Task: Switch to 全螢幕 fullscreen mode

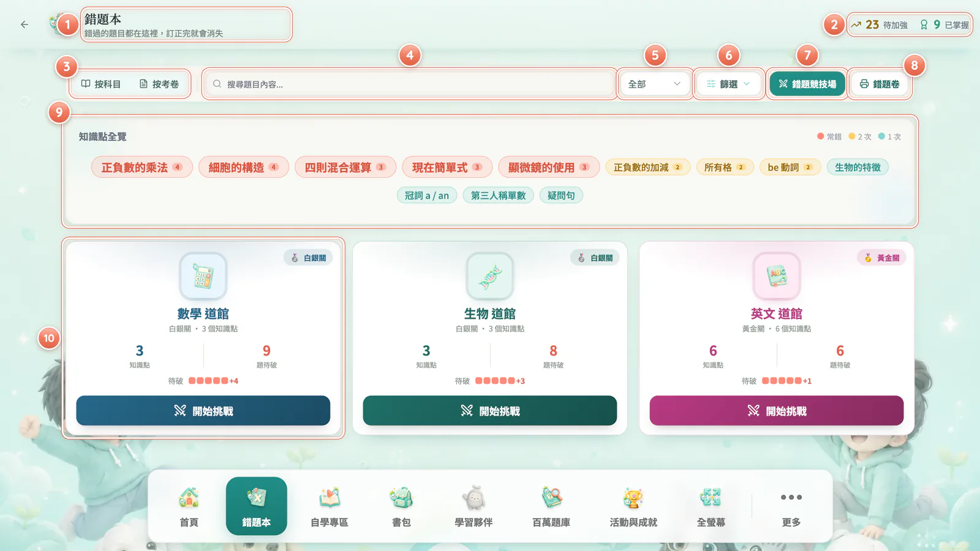Action: (x=711, y=506)
